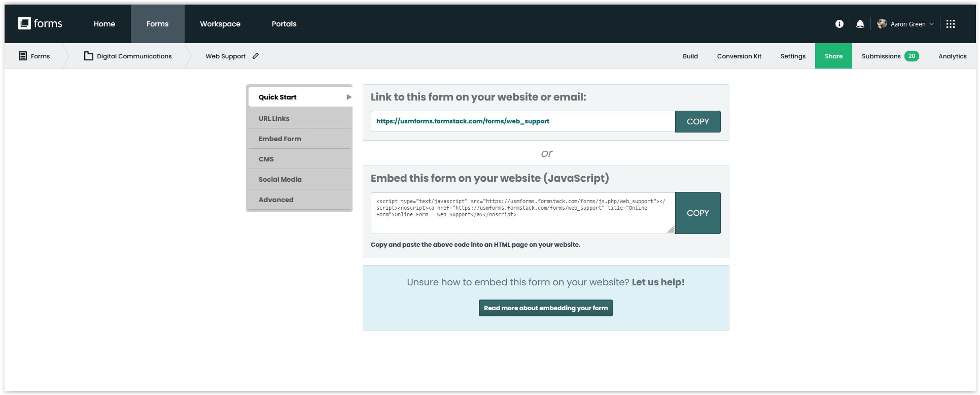Click the JavaScript embed code textarea
The width and height of the screenshot is (980, 395).
(x=523, y=213)
